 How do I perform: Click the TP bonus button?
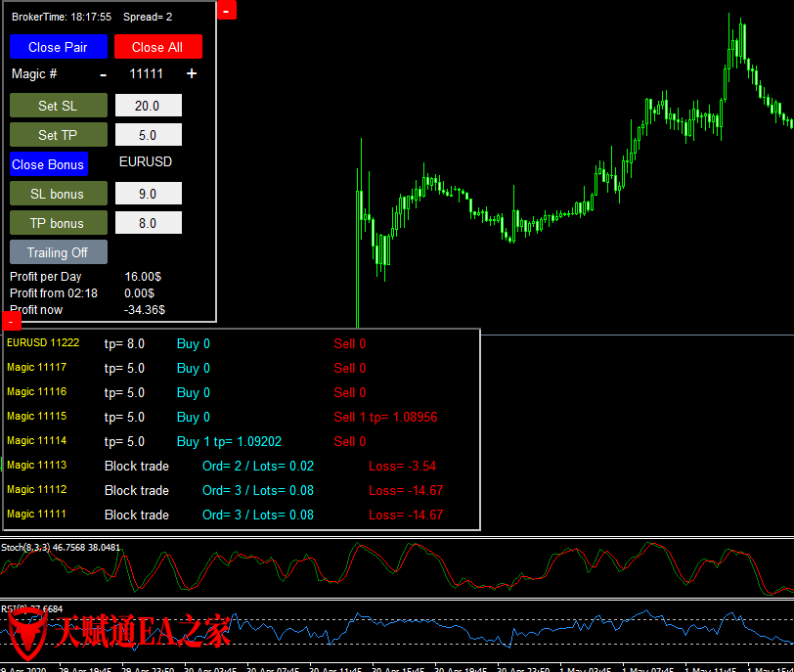58,223
